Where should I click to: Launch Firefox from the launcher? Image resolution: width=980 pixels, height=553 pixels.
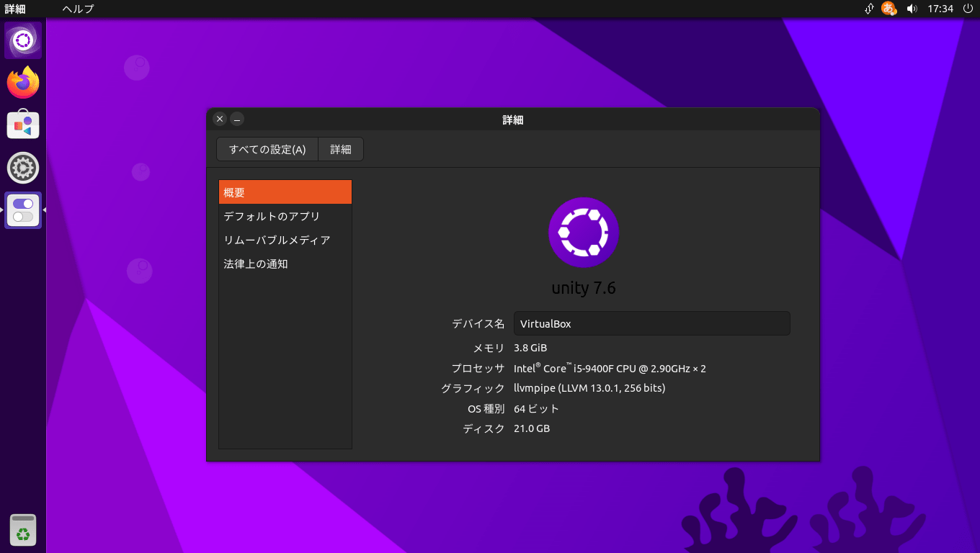tap(23, 83)
